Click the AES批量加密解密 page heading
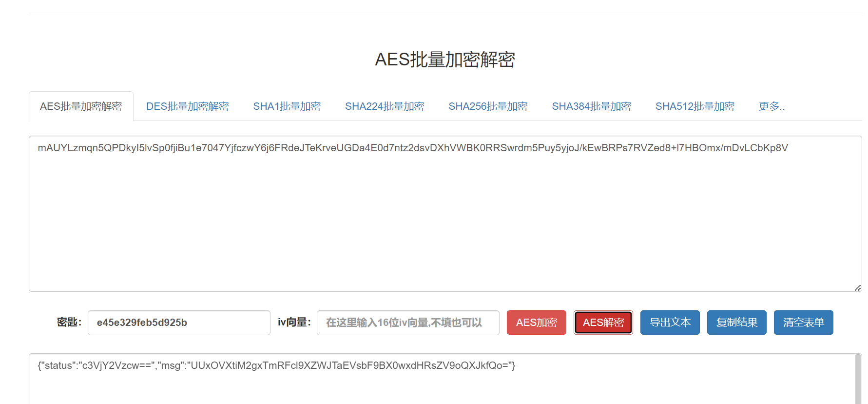 (444, 60)
